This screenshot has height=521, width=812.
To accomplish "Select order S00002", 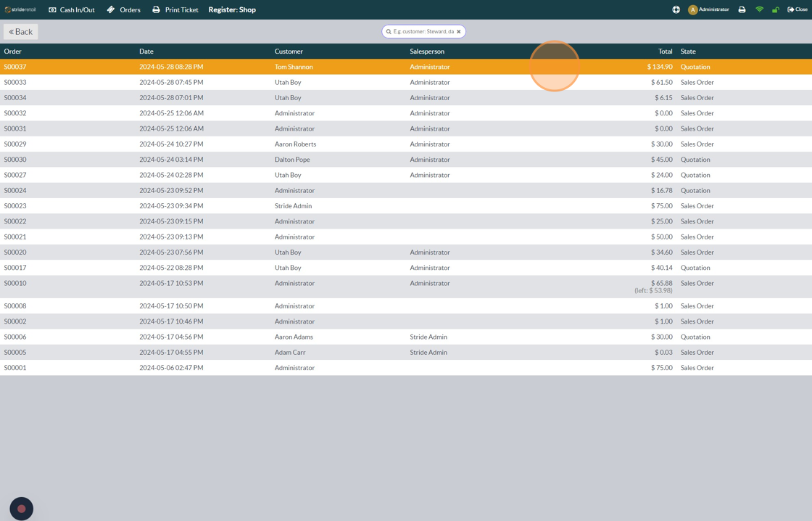I will click(406, 321).
